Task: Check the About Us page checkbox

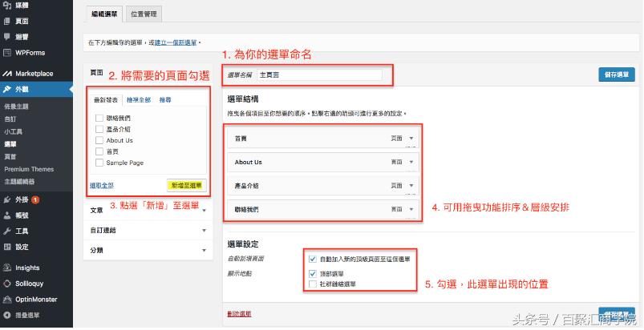Action: coord(99,140)
